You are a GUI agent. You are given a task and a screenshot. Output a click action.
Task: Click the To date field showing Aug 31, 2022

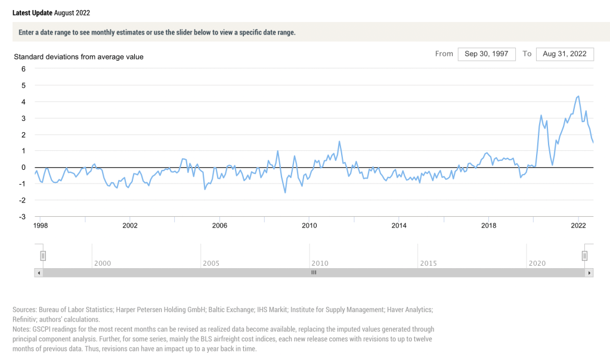point(565,54)
